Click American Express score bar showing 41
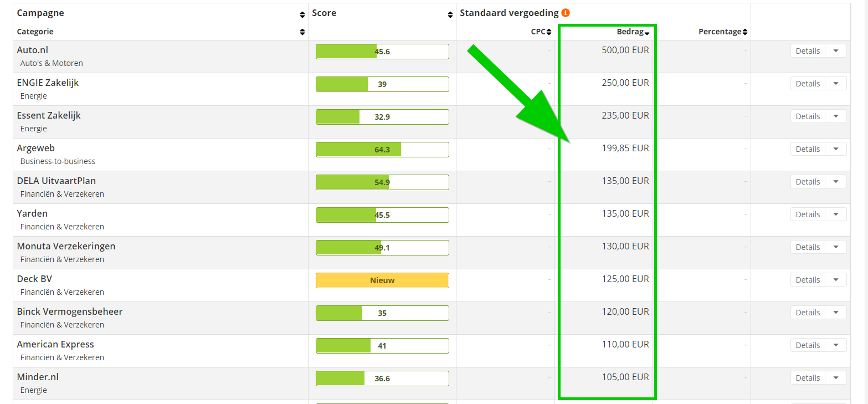The image size is (868, 404). pos(382,346)
